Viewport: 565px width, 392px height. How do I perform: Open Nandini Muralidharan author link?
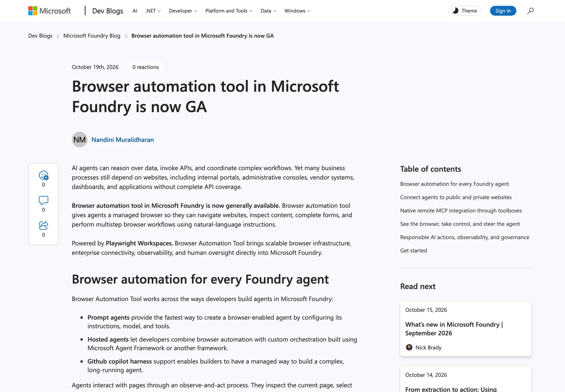coord(123,140)
